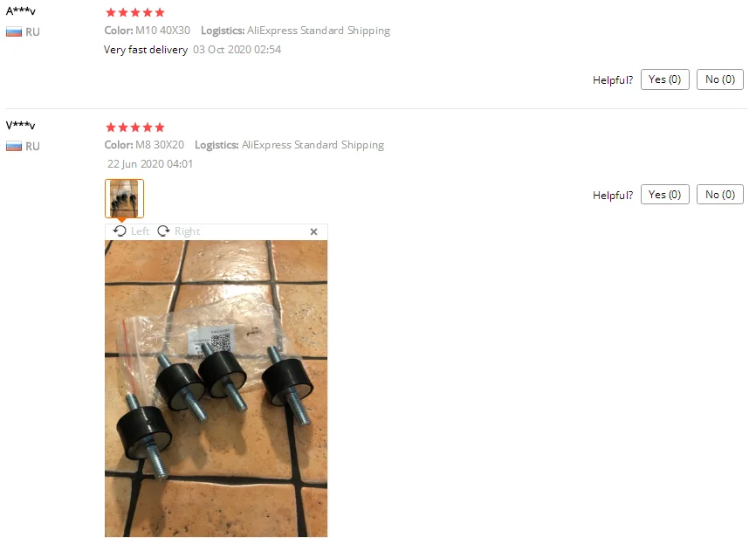
Task: Open the review photo thumbnail
Action: [x=124, y=198]
